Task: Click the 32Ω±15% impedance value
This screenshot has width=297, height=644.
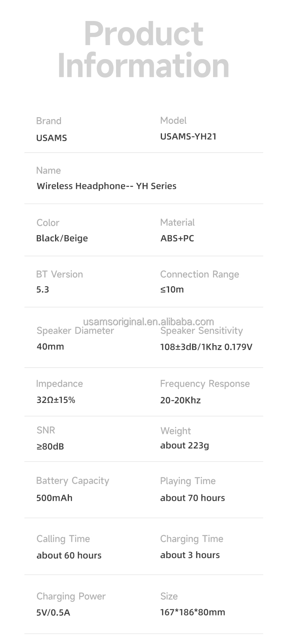Action: click(x=56, y=400)
